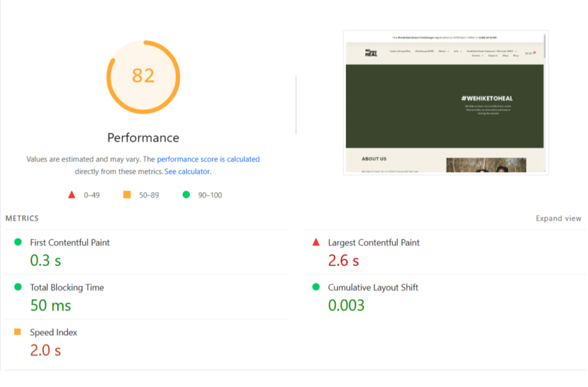Click the green circle beside First Contentful Paint
This screenshot has height=387, width=588.
point(18,242)
